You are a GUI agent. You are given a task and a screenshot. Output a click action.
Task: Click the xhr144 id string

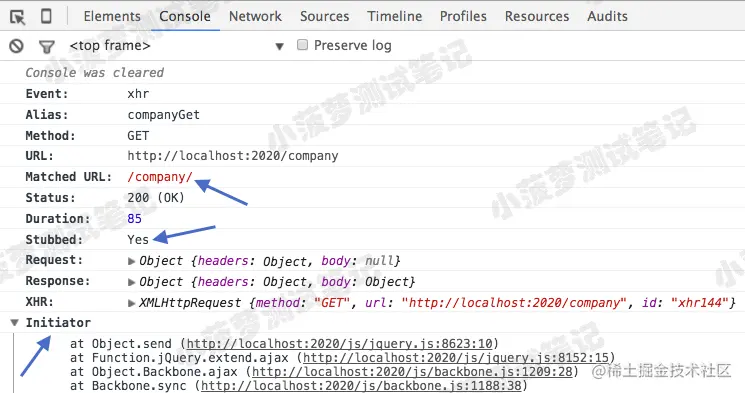pos(699,303)
